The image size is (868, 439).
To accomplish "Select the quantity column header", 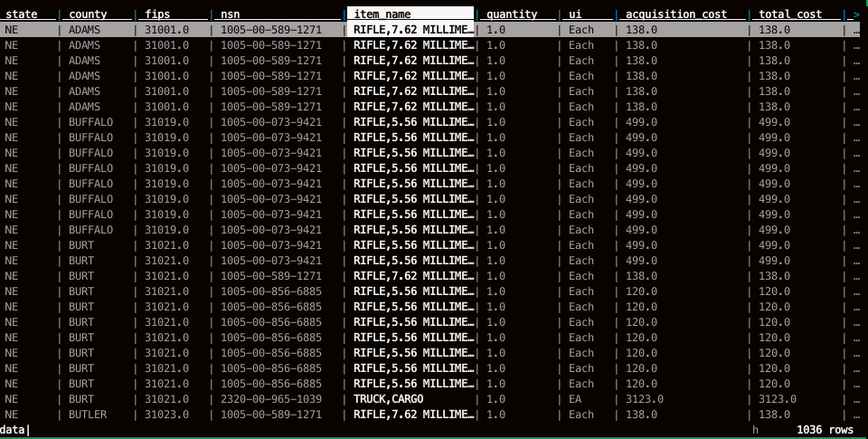I will [512, 14].
